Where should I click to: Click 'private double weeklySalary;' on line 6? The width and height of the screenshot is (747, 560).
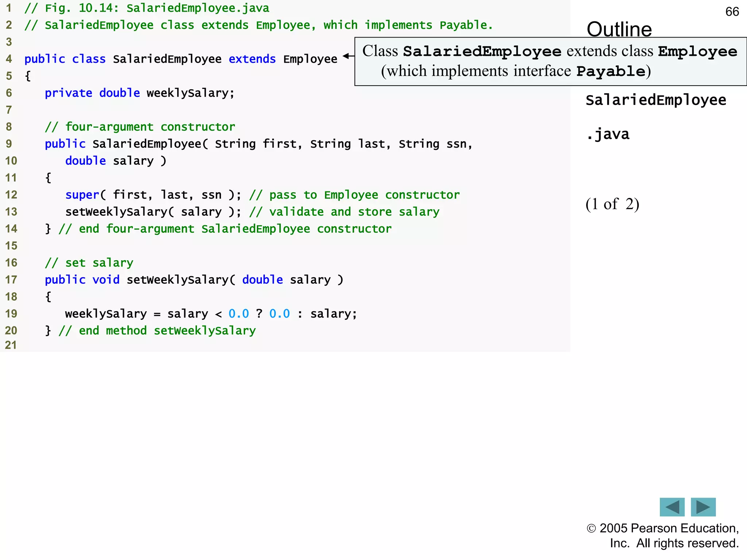click(140, 93)
